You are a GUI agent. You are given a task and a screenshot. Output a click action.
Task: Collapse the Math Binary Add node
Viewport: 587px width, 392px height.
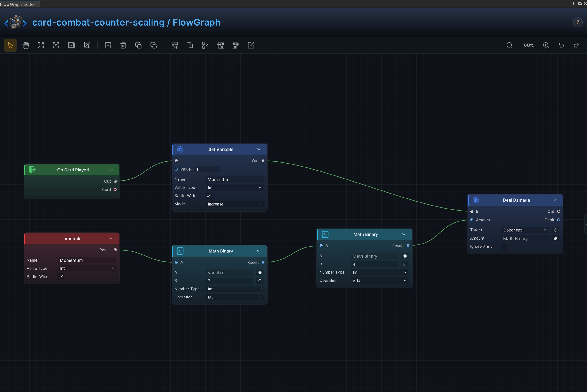404,235
